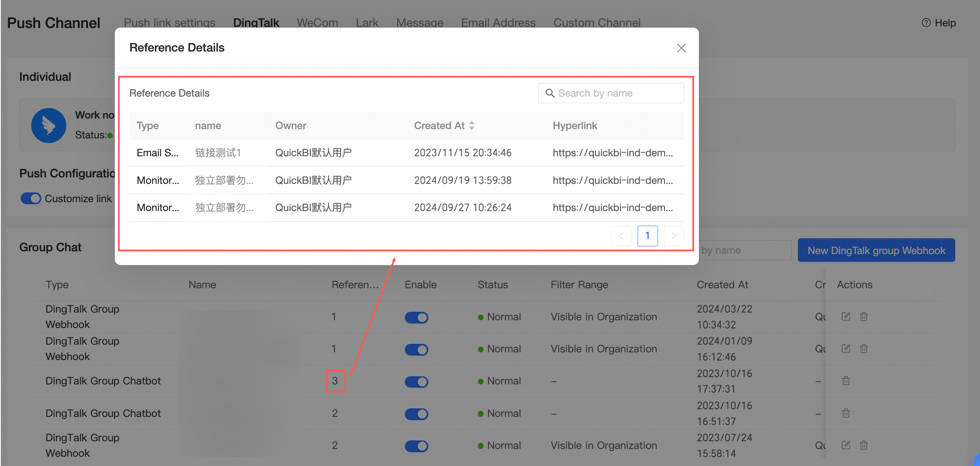Click edit icon for 2024/01/09 webhook row

(x=846, y=348)
